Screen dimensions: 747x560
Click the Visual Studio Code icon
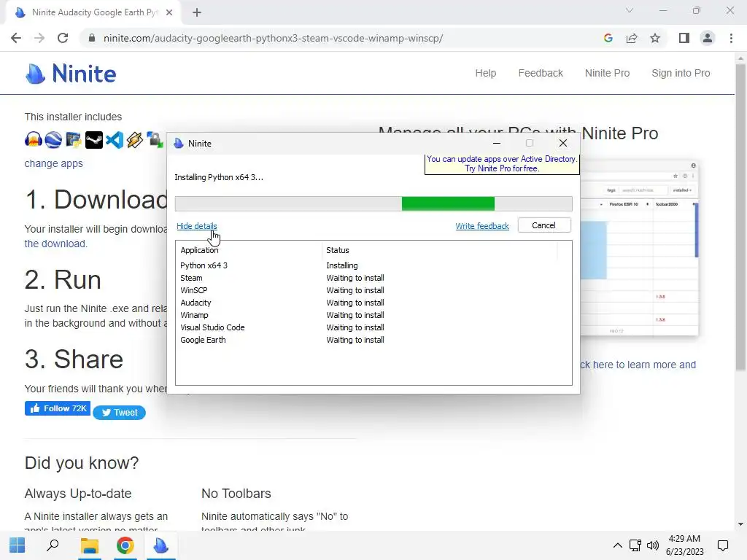point(115,139)
